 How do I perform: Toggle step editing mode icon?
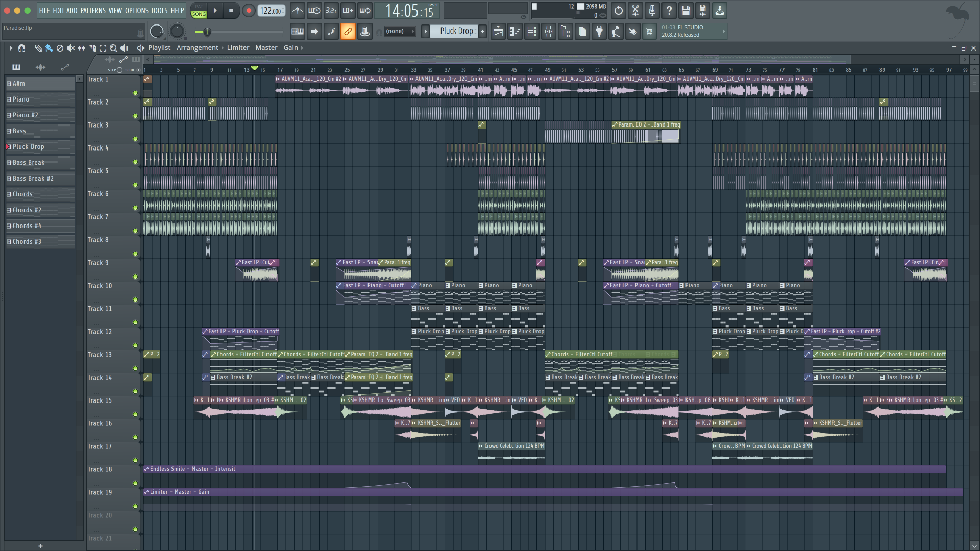tap(331, 32)
